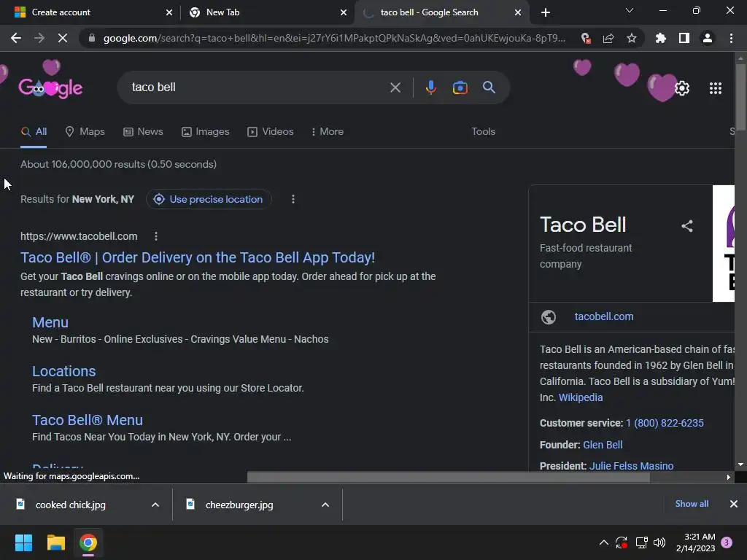
Task: Open the Taco Bell Order Delivery result
Action: coord(197,257)
